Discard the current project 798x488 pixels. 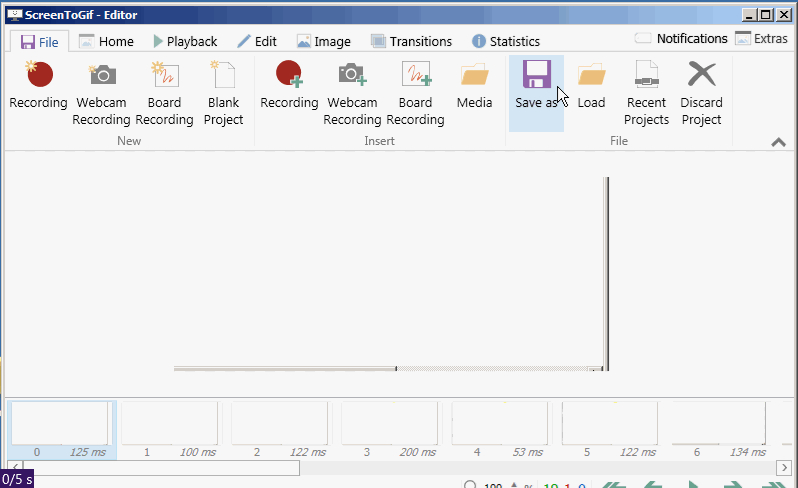point(701,93)
